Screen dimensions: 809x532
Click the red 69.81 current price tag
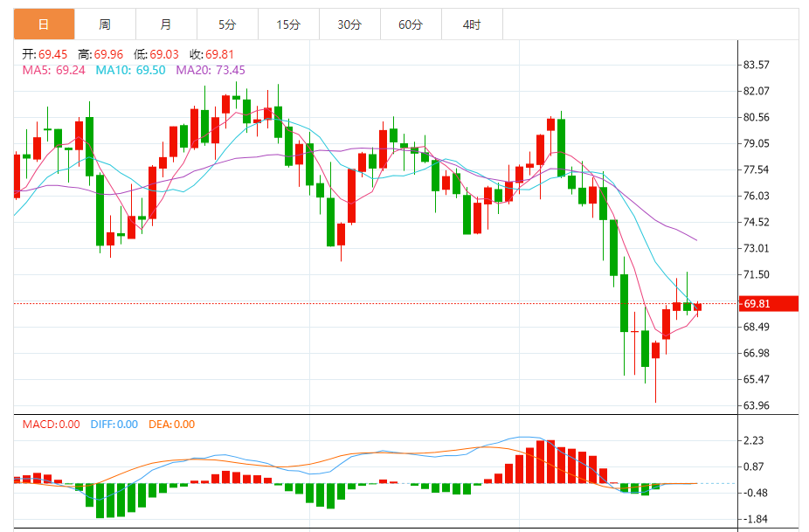pos(769,303)
